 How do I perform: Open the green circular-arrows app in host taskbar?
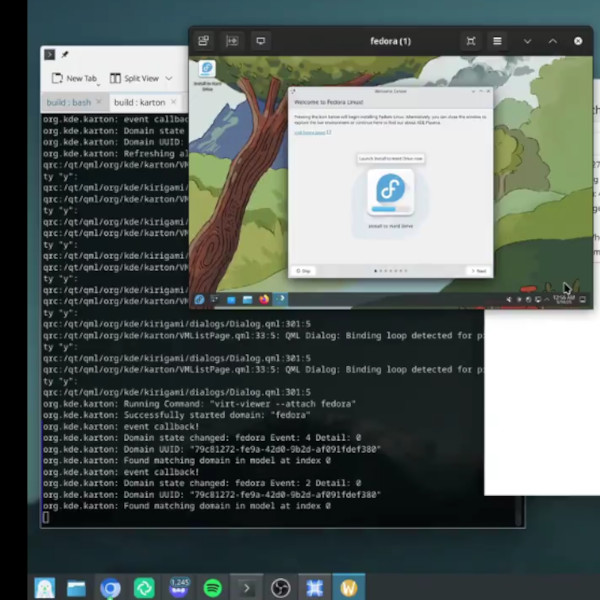[144, 588]
